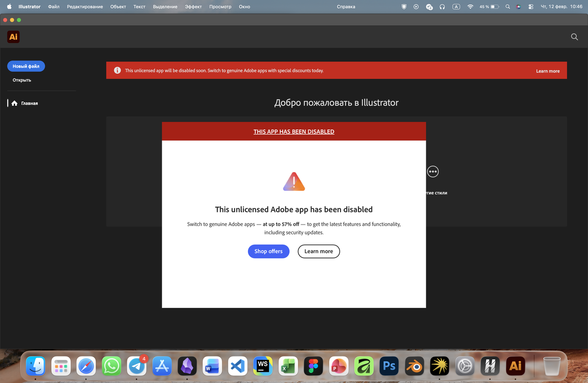Click the Illustrator Ai icon in the dock
Image resolution: width=588 pixels, height=383 pixels.
click(x=515, y=366)
